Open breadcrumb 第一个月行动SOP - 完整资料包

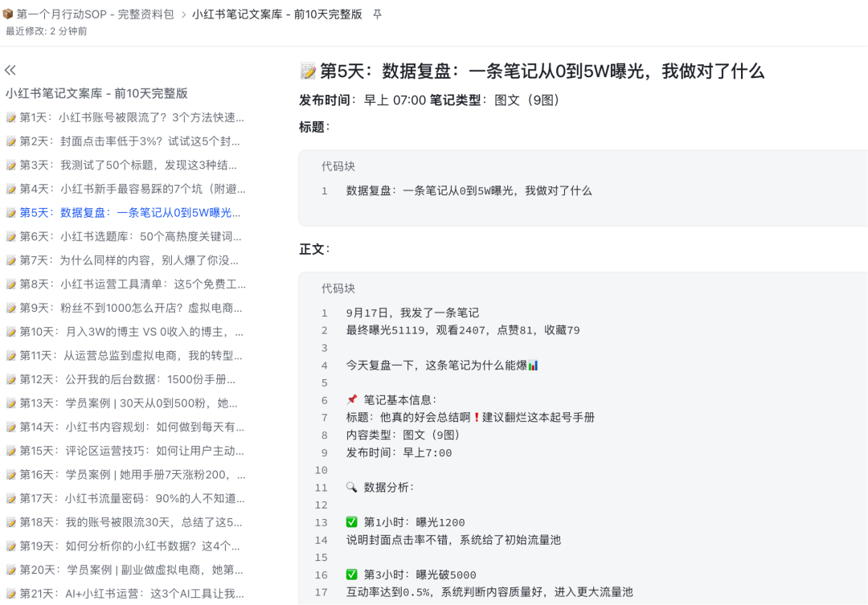tap(95, 14)
